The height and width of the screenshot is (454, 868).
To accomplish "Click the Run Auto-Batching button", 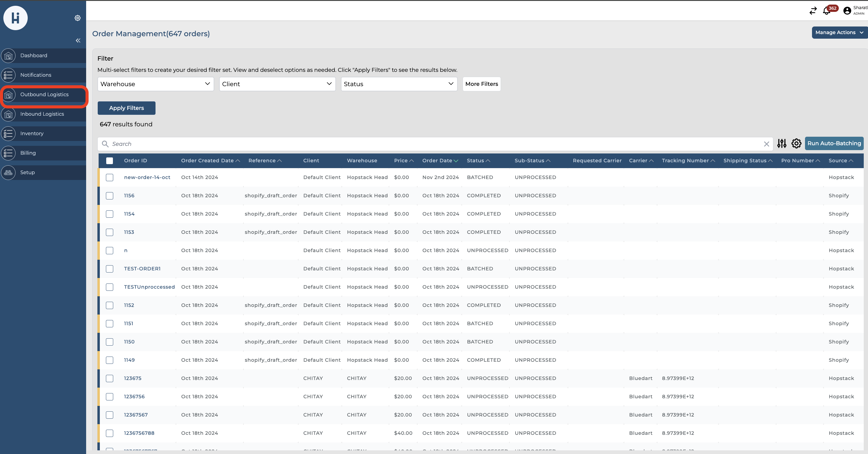I will point(834,144).
